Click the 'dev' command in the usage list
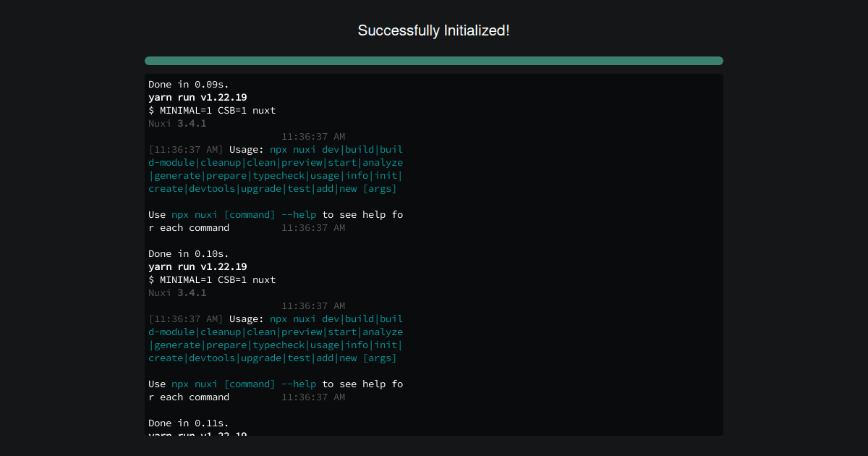 tap(330, 149)
